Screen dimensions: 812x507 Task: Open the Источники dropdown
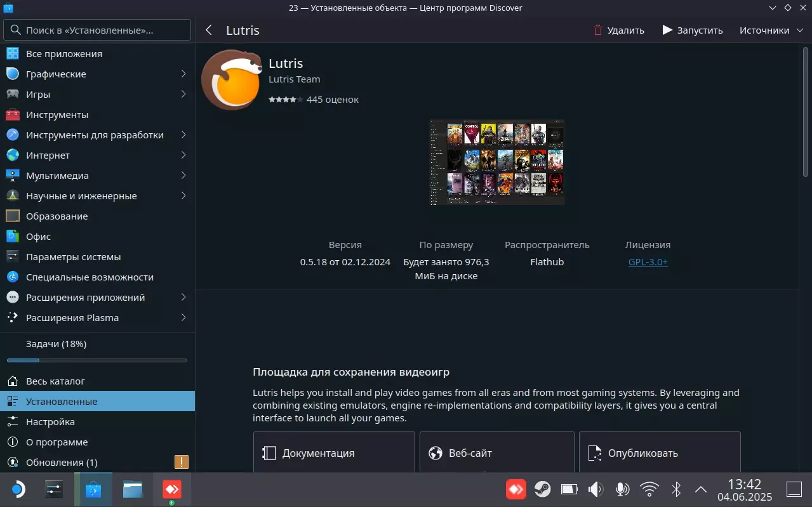tap(772, 30)
